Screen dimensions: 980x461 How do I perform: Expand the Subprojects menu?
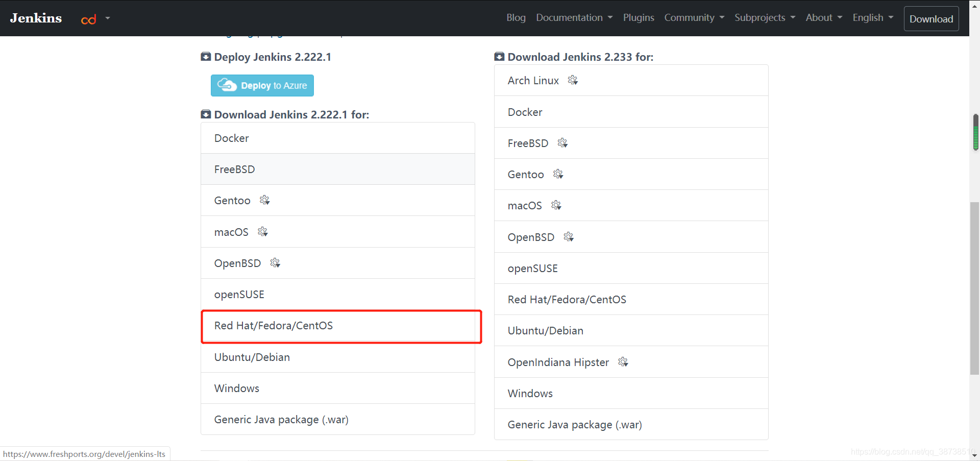(765, 18)
